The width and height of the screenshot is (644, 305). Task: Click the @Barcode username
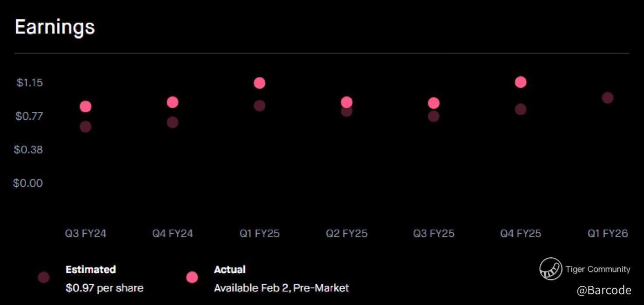pos(604,290)
